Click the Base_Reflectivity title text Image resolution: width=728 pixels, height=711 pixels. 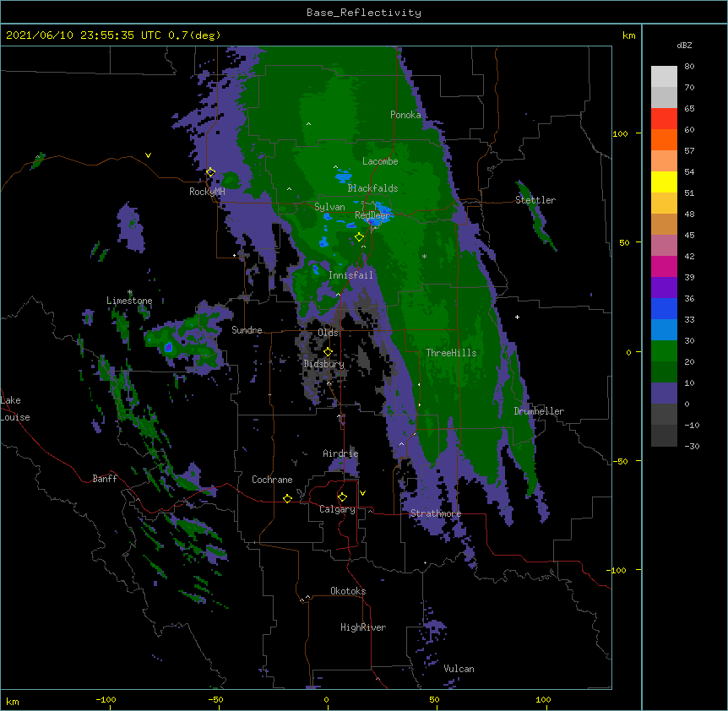[364, 13]
